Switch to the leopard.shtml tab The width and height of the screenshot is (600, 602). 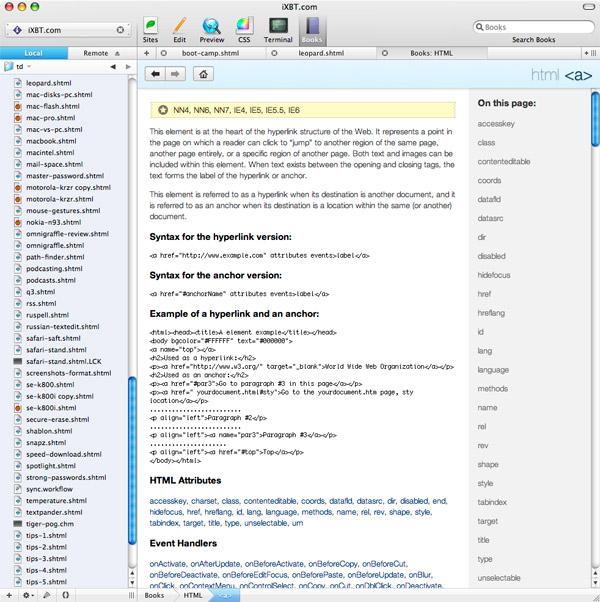tap(321, 53)
